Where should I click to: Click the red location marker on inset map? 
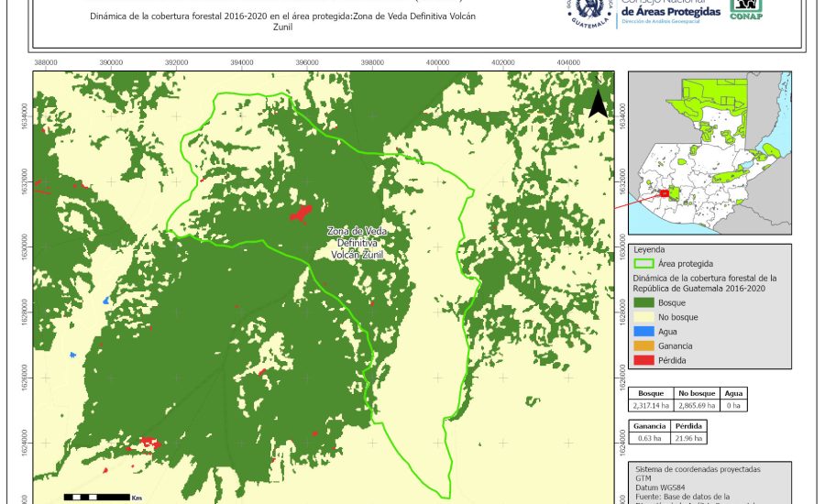pos(665,193)
